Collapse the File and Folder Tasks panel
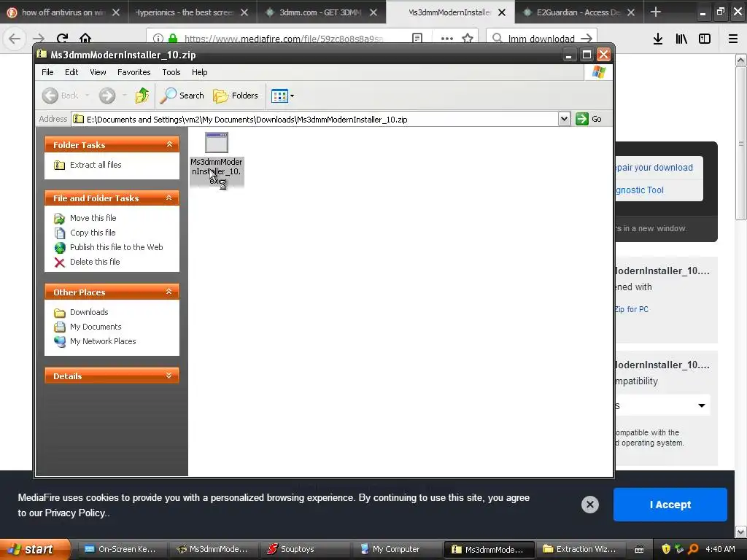This screenshot has width=747, height=560. [169, 198]
